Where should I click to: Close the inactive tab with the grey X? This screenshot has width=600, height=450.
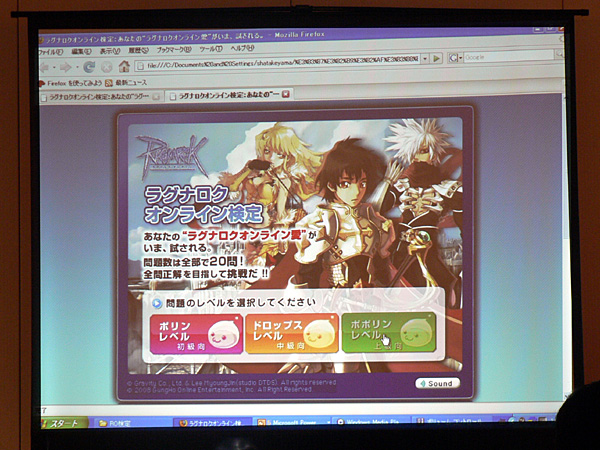pos(156,97)
